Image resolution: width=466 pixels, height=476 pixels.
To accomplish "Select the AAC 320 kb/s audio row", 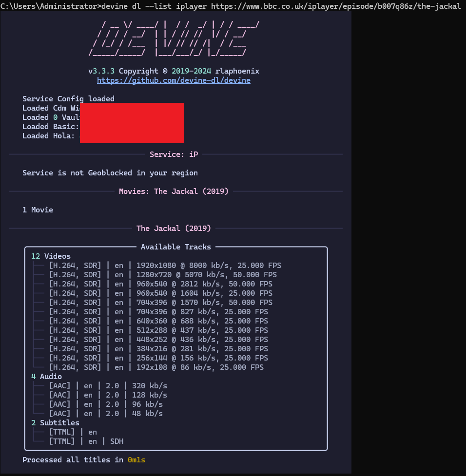I will [x=108, y=386].
